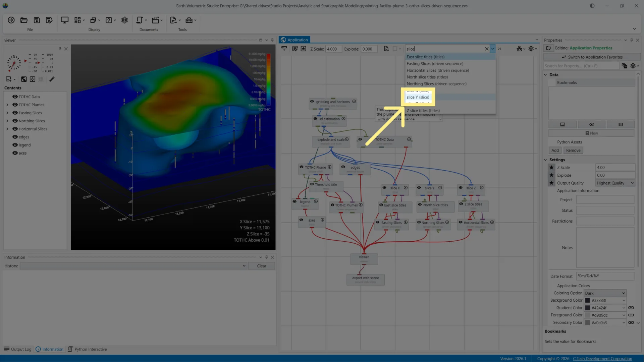Viewport: 644px width, 362px height.
Task: Click the copy properties icon next to property search
Action: click(624, 66)
